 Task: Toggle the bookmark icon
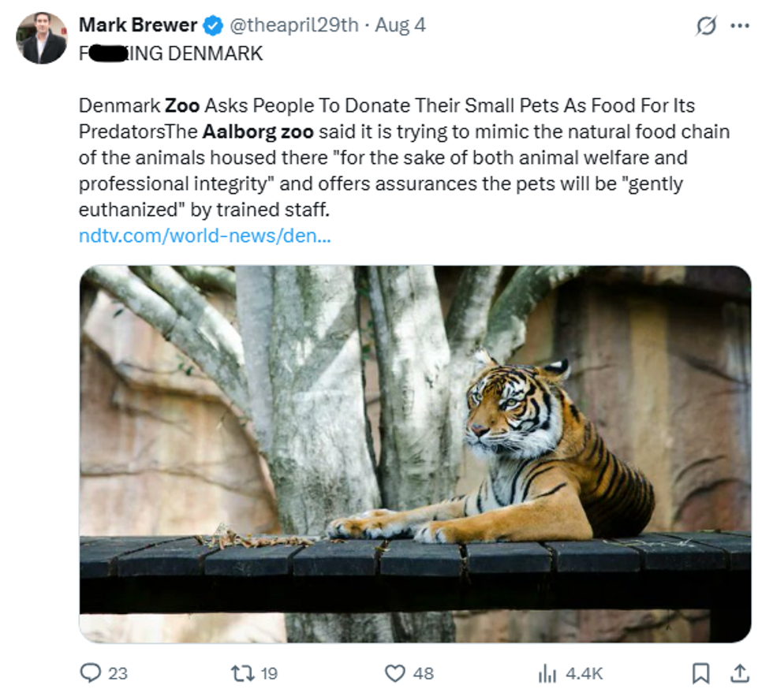tap(700, 673)
